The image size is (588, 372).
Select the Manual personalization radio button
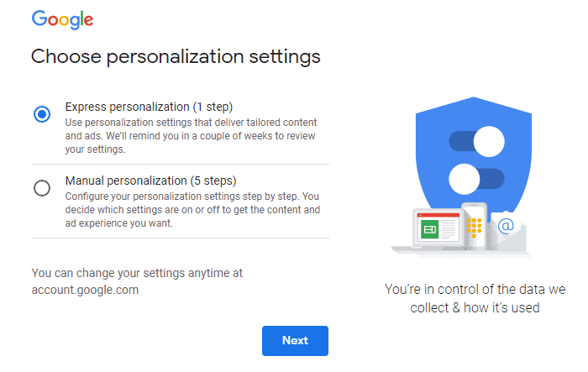click(x=42, y=188)
